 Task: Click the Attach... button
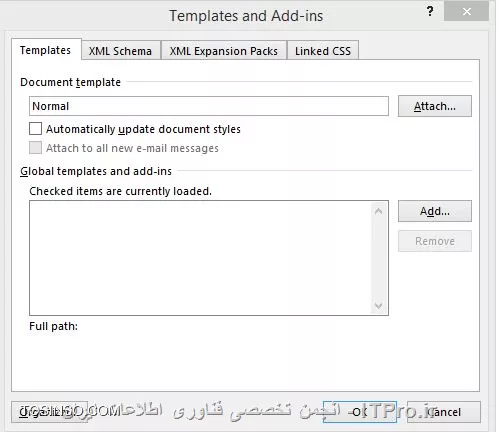[x=435, y=106]
